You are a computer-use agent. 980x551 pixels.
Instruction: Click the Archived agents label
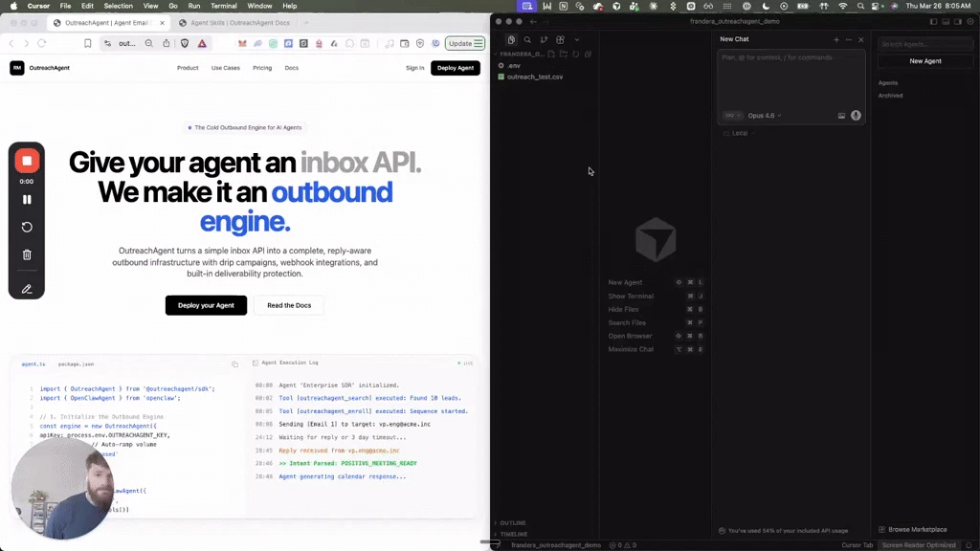(890, 96)
